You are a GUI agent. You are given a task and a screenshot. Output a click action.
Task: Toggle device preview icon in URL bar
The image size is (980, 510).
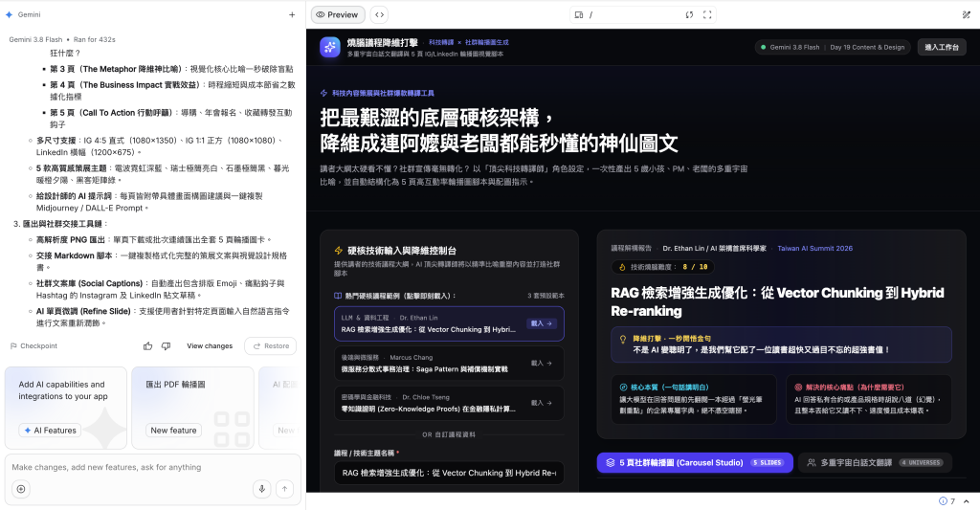[x=579, y=14]
